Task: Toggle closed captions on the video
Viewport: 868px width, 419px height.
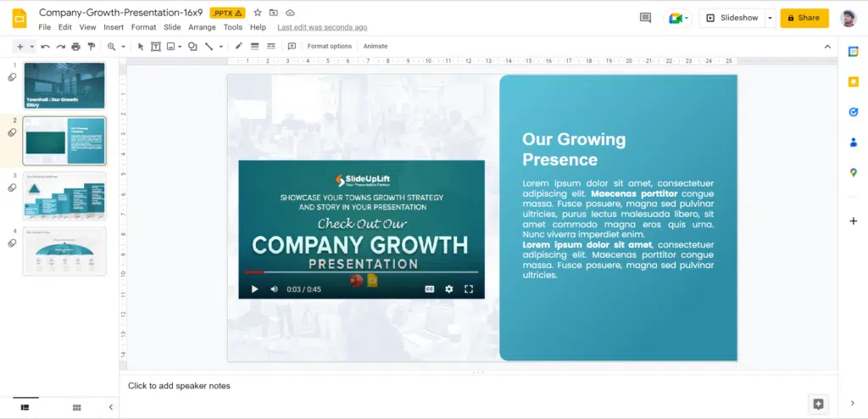Action: (x=430, y=289)
